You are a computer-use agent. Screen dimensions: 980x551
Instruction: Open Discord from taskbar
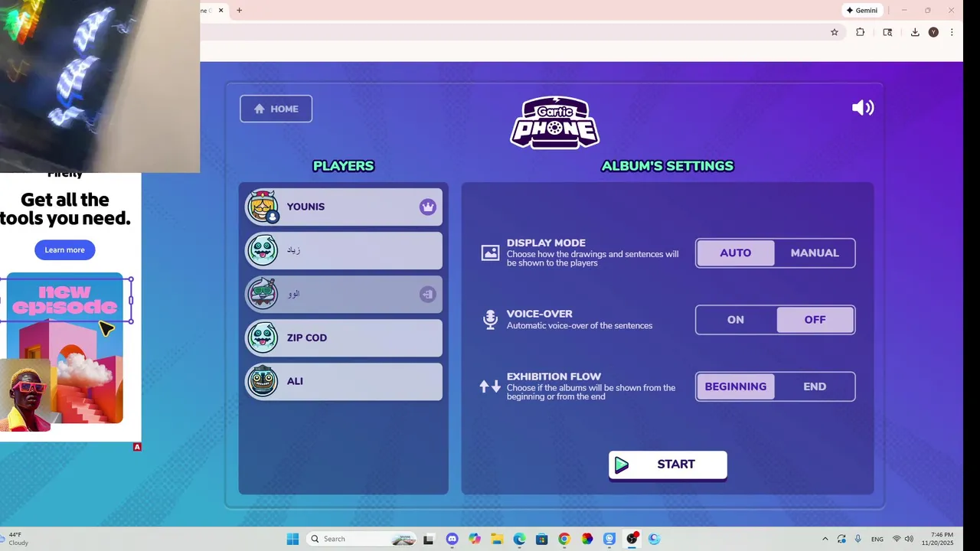click(x=452, y=539)
